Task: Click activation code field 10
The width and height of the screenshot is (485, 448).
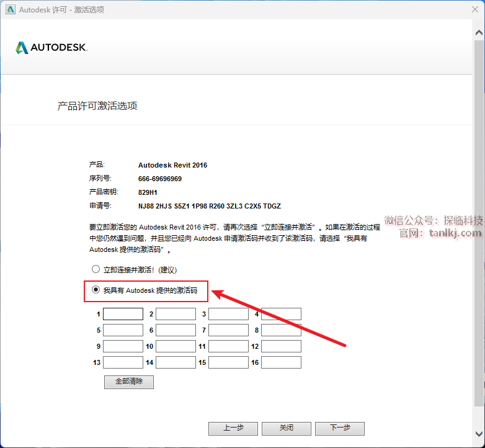Action: (176, 346)
